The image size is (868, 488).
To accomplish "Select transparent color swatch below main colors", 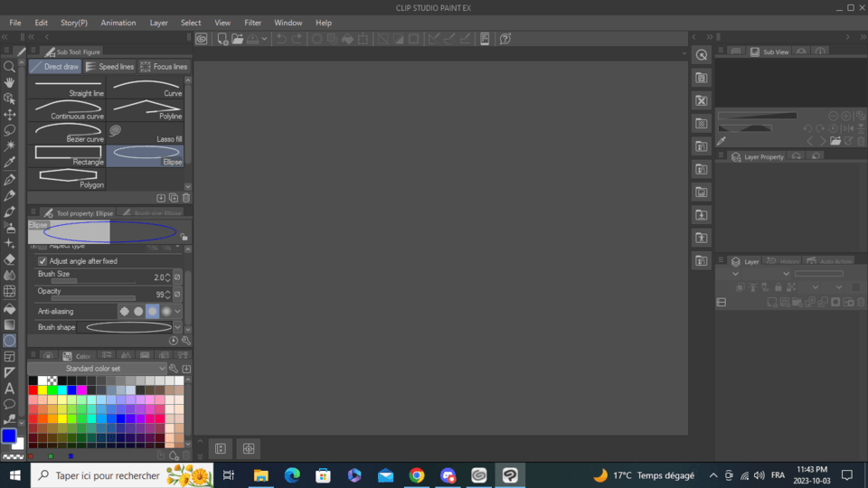I will [13, 457].
